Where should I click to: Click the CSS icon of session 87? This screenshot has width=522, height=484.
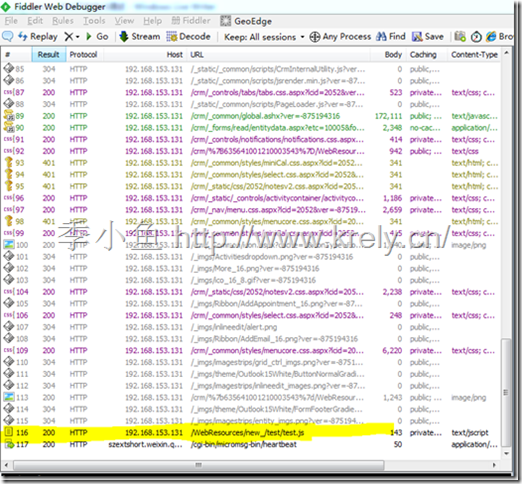pyautogui.click(x=8, y=92)
